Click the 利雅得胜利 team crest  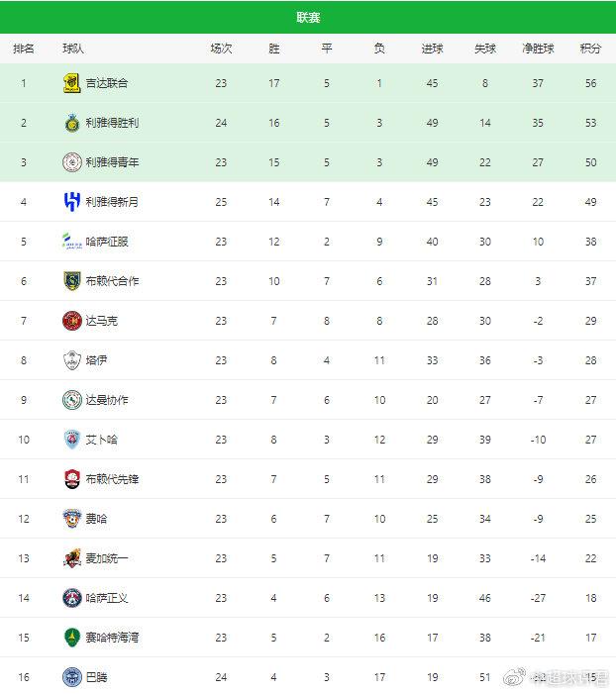pos(71,123)
